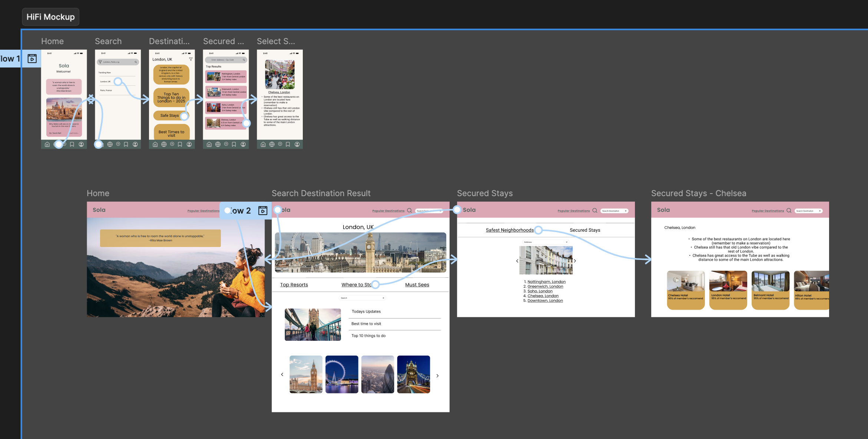The width and height of the screenshot is (868, 439).
Task: Select the Safest Neighborhoods tab
Action: tap(510, 230)
